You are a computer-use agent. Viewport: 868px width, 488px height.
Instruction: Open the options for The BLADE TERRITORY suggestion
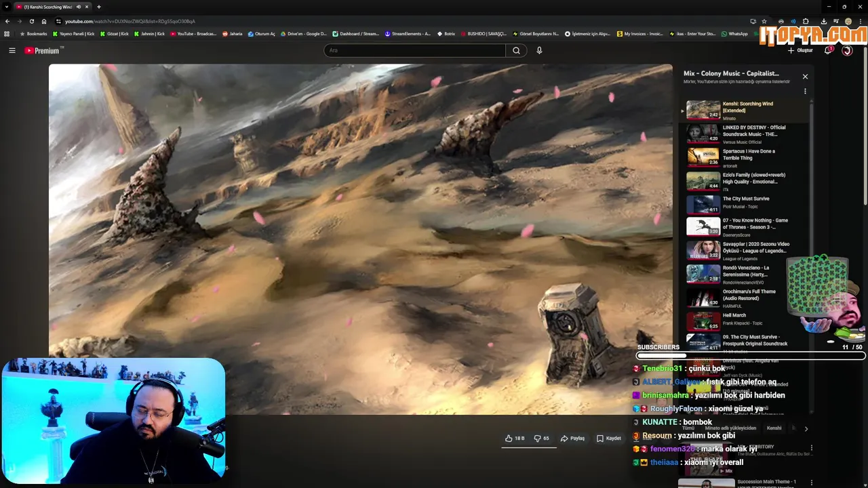coord(811,448)
